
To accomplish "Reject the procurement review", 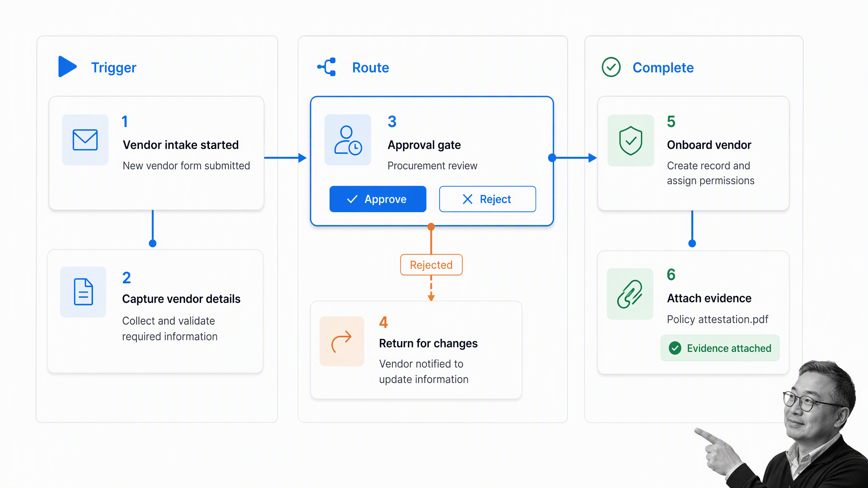I will 487,199.
